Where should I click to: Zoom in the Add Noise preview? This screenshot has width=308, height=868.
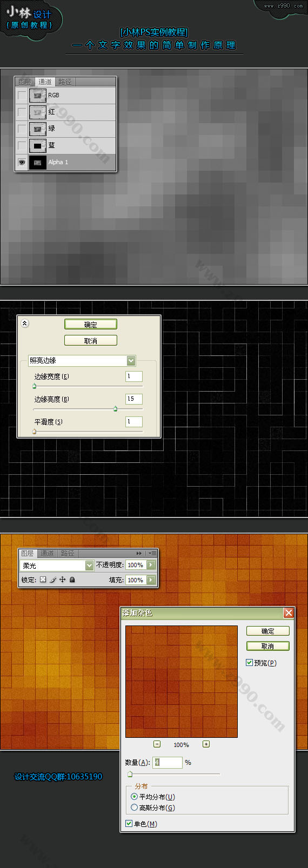206,744
